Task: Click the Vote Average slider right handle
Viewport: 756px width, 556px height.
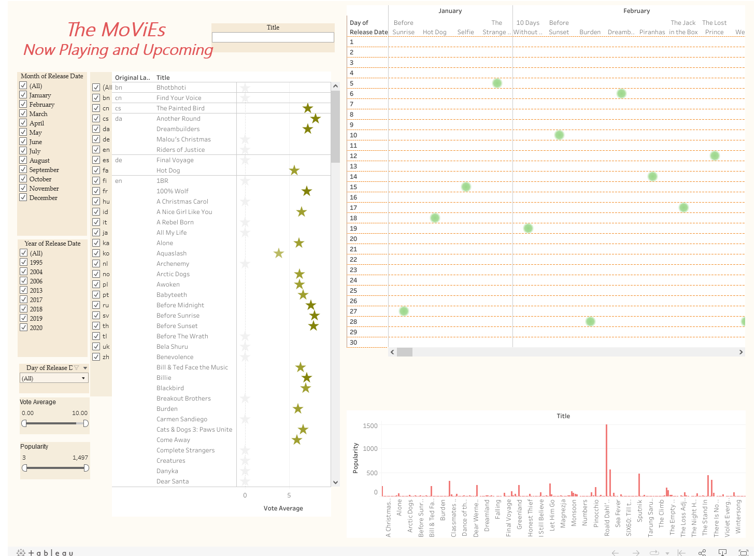Action: [85, 423]
